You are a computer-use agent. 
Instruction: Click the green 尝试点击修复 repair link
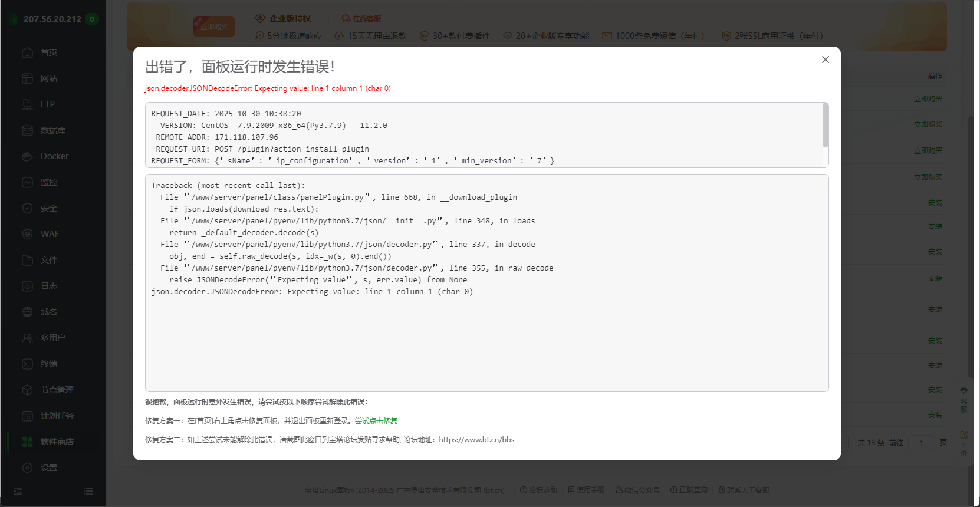376,421
